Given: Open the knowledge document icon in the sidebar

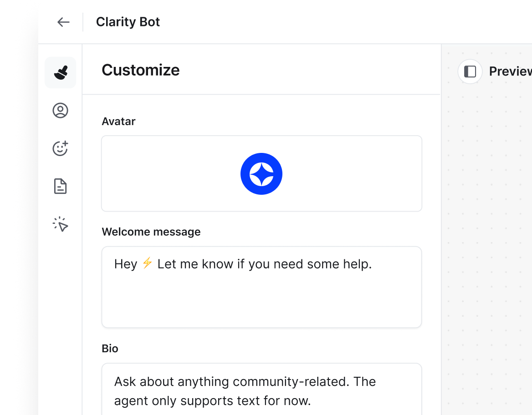Looking at the screenshot, I should pos(60,186).
